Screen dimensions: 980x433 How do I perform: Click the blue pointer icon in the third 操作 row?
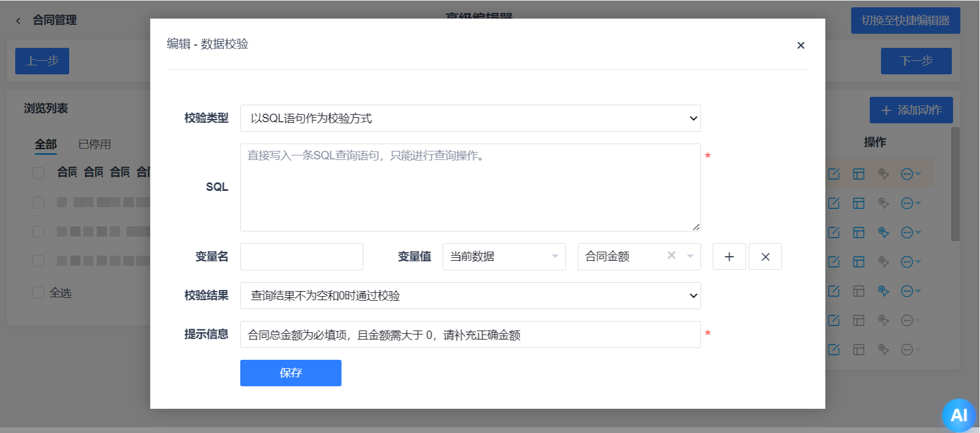883,233
